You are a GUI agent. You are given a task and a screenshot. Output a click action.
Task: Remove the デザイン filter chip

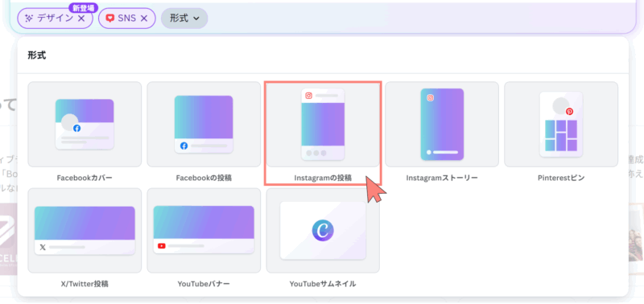coord(81,18)
